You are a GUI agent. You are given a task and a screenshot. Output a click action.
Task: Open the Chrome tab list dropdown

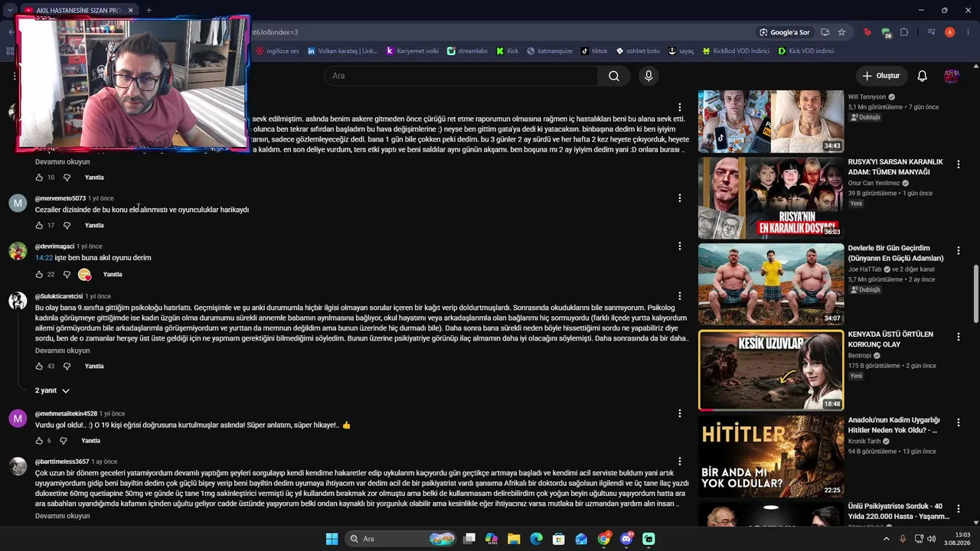point(10,10)
